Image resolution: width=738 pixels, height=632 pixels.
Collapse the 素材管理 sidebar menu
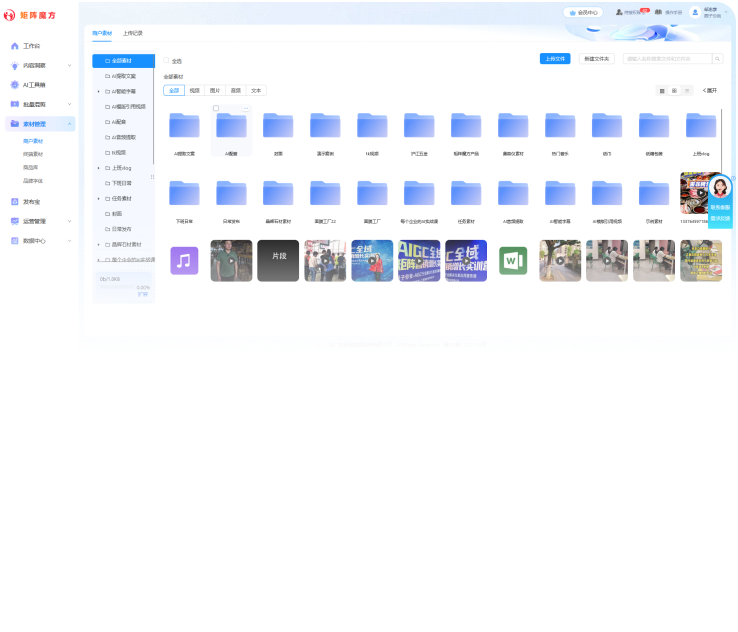coord(69,124)
